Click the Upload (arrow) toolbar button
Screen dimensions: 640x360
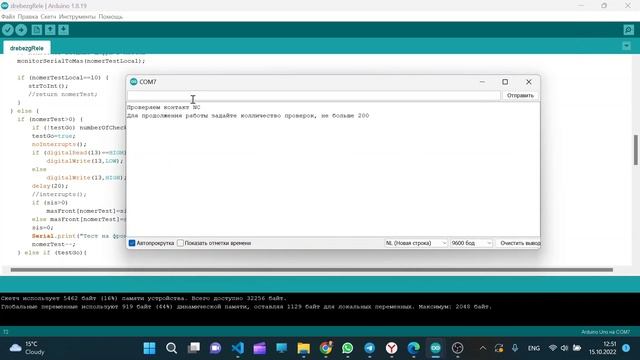coord(21,30)
